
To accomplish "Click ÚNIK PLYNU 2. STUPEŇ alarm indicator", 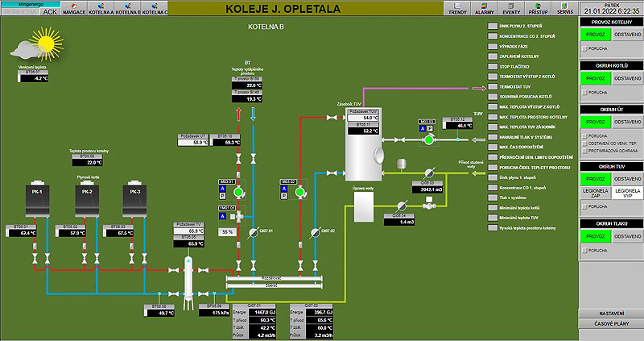I will [x=493, y=26].
